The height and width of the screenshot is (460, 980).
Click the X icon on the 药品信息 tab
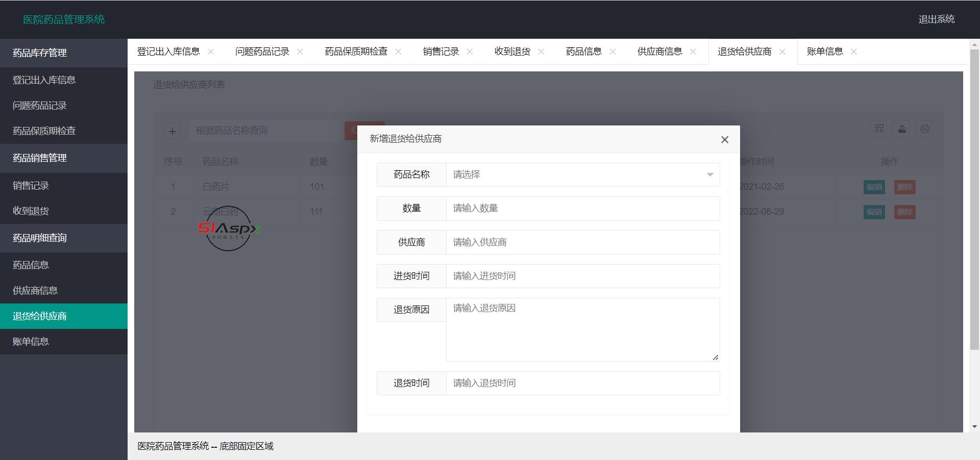click(x=613, y=51)
